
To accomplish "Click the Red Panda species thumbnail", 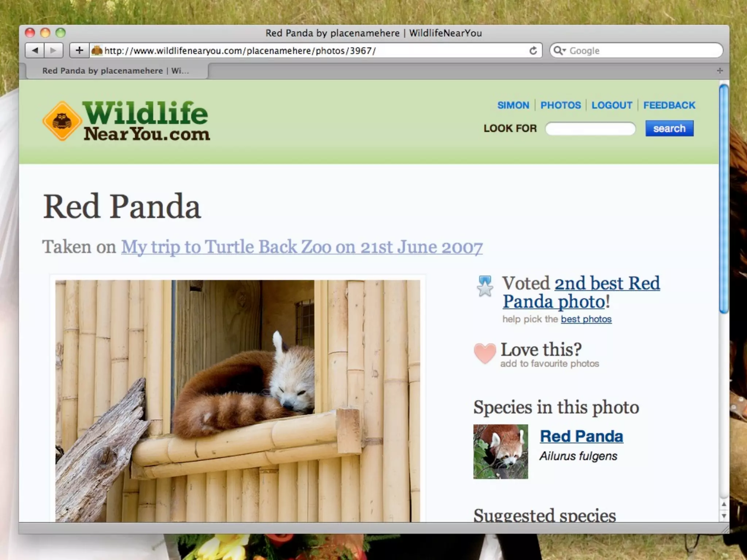I will [500, 451].
